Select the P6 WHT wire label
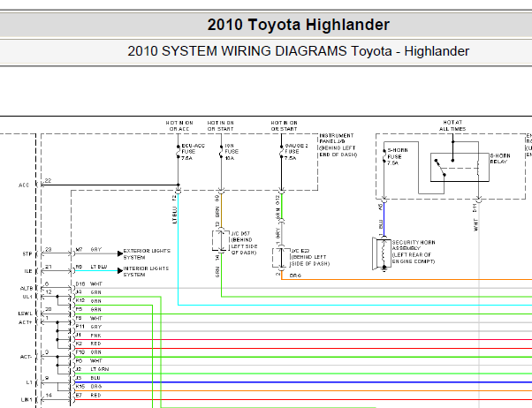532x408 pixels. click(88, 360)
